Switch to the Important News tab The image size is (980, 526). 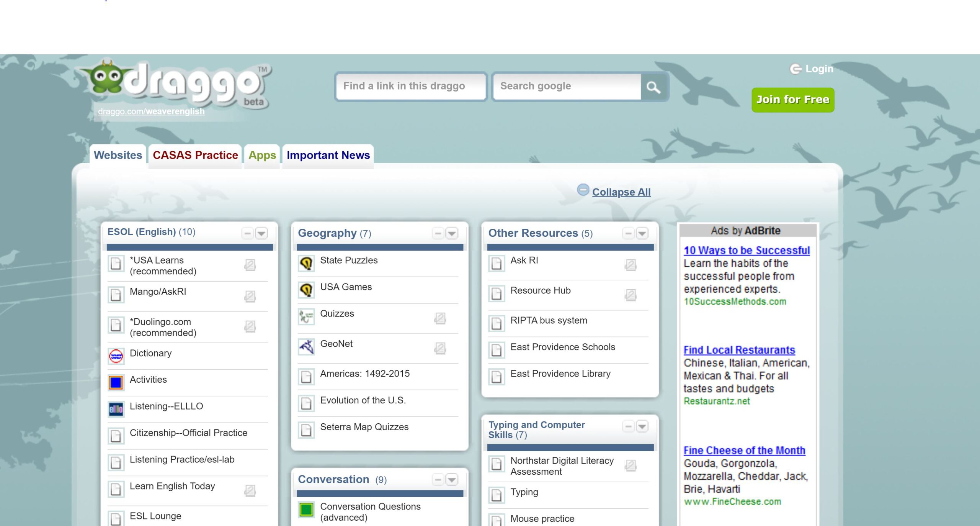pos(328,156)
